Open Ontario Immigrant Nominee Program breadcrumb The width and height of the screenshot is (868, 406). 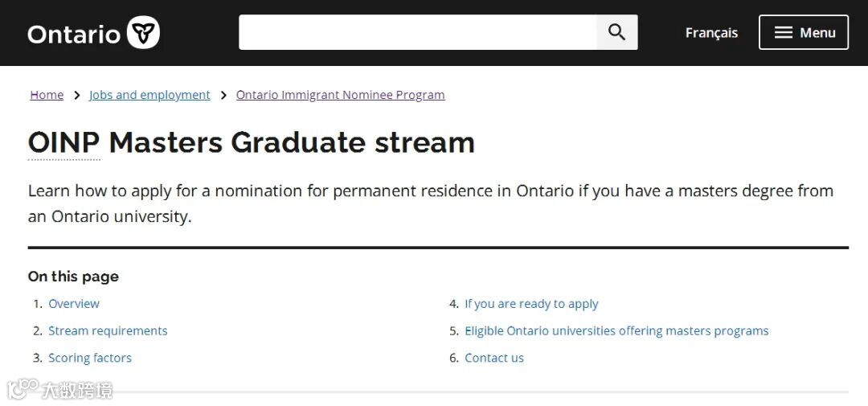click(340, 95)
